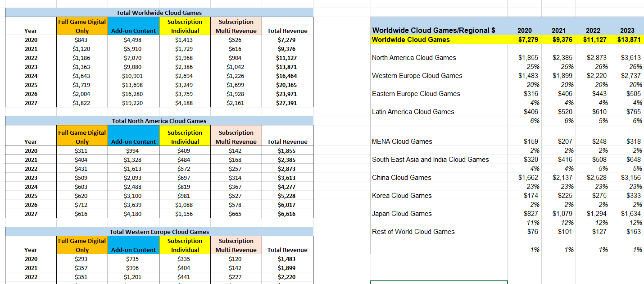Image resolution: width=644 pixels, height=284 pixels.
Task: Click year 2025 in the Worldwide table
Action: tap(31, 85)
